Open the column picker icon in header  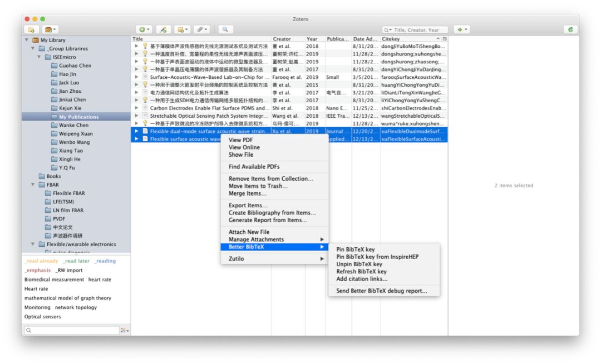pyautogui.click(x=445, y=39)
